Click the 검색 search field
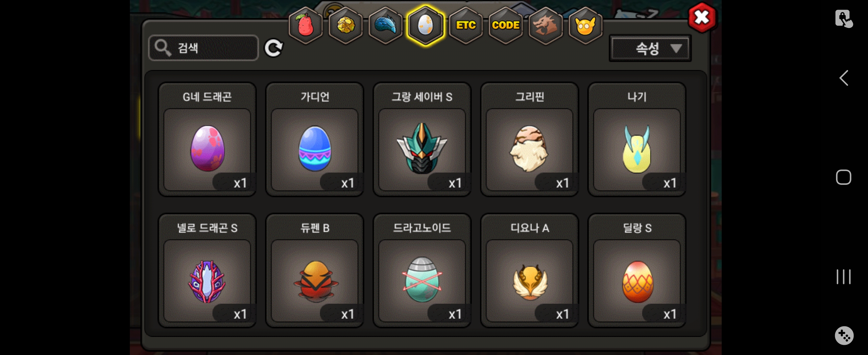Image resolution: width=868 pixels, height=355 pixels. 204,48
